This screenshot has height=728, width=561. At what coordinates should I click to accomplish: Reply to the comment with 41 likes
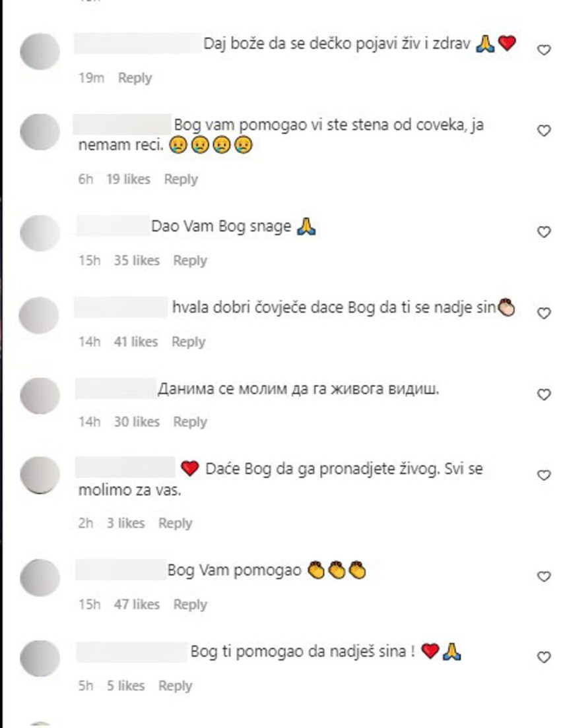[188, 342]
